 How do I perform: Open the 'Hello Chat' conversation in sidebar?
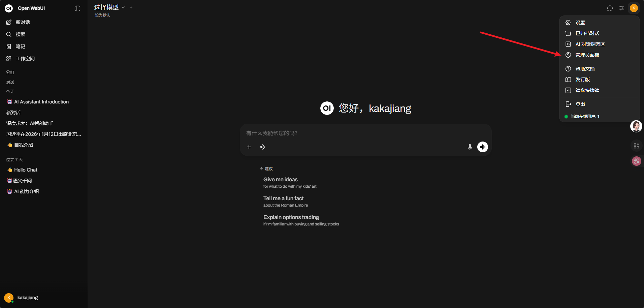pyautogui.click(x=25, y=170)
